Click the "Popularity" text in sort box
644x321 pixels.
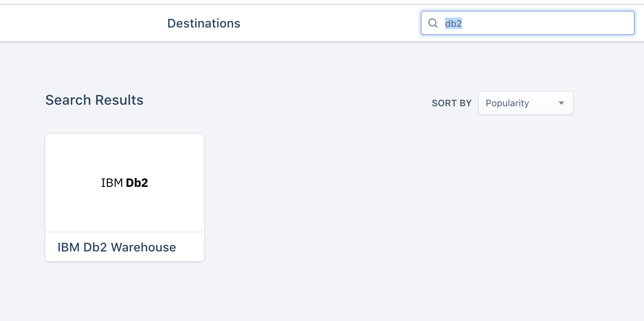click(x=507, y=103)
